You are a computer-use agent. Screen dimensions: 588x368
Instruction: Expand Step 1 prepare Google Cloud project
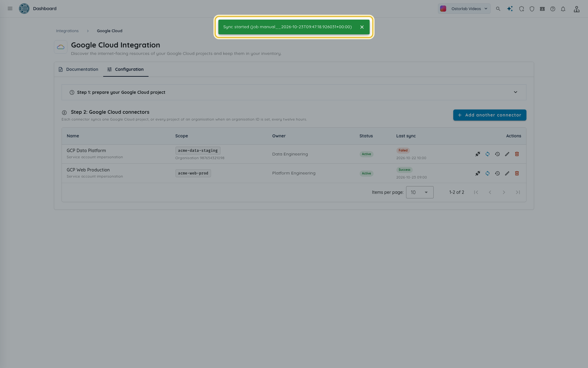pos(294,92)
